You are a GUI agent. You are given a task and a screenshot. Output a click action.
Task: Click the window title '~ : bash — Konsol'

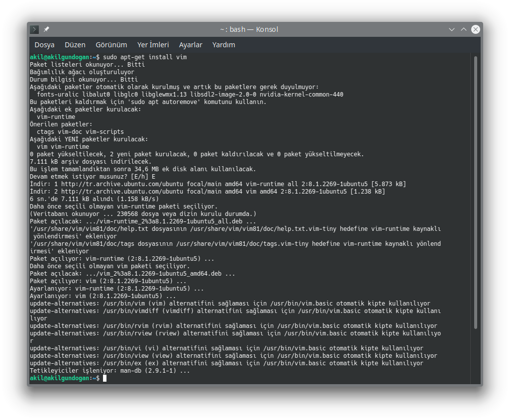[249, 29]
